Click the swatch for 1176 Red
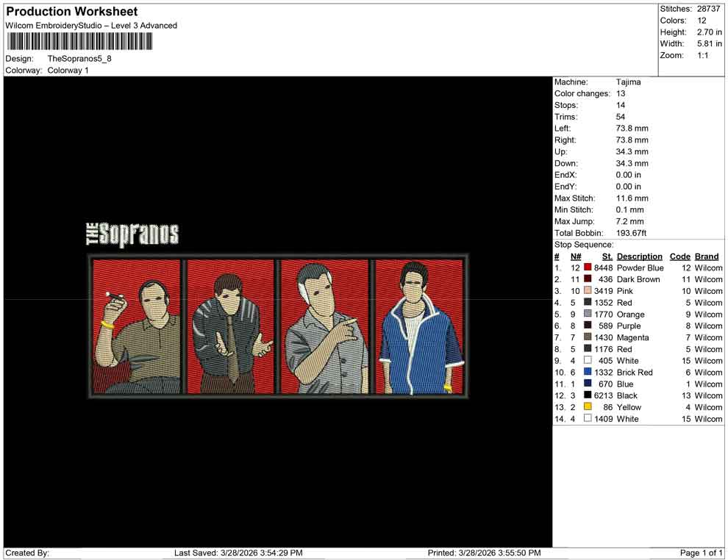Image resolution: width=728 pixels, height=560 pixels. [588, 348]
